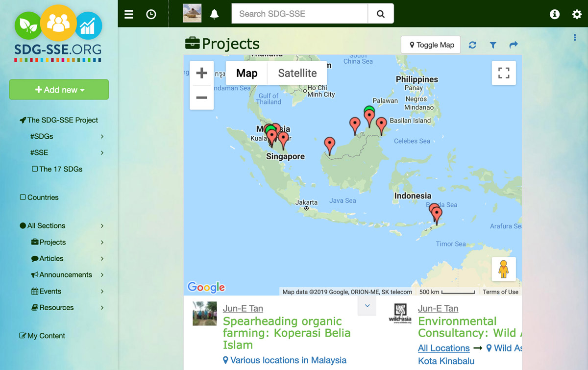
Task: Enter fullscreen map view
Action: [x=504, y=73]
